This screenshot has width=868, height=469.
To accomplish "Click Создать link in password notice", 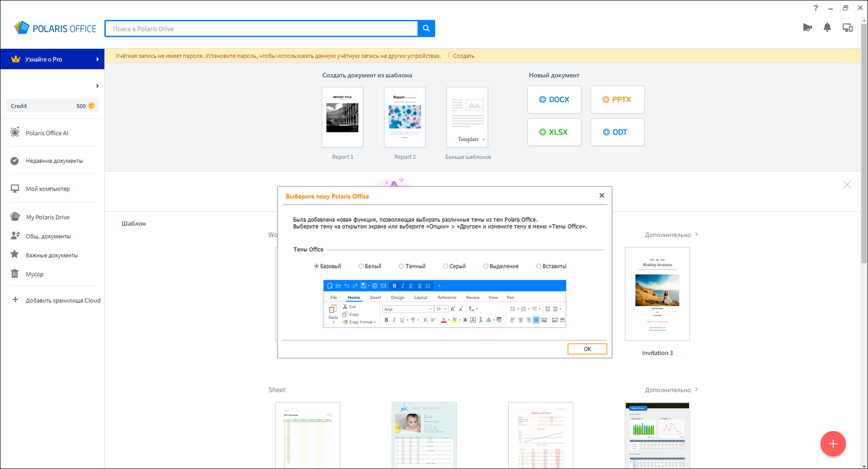I will click(x=463, y=56).
